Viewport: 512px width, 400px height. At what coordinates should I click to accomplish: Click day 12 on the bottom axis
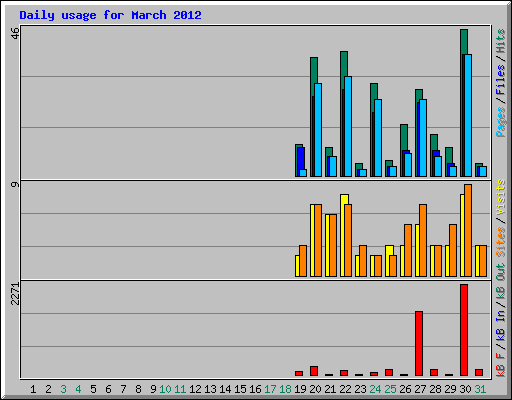(x=195, y=389)
